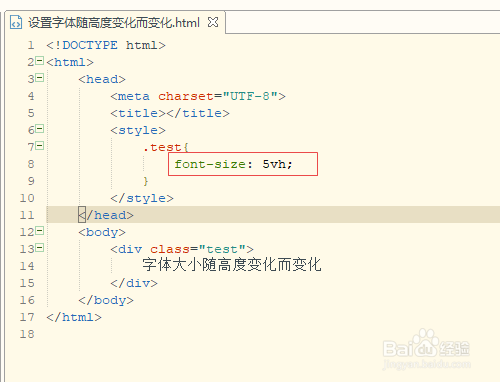
Task: Click the closing </div> tag
Action: pyautogui.click(x=134, y=283)
